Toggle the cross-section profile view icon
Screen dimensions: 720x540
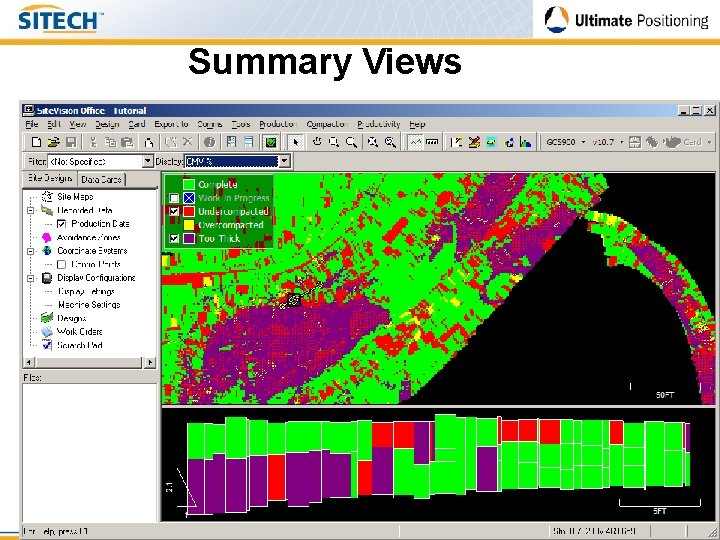click(415, 142)
